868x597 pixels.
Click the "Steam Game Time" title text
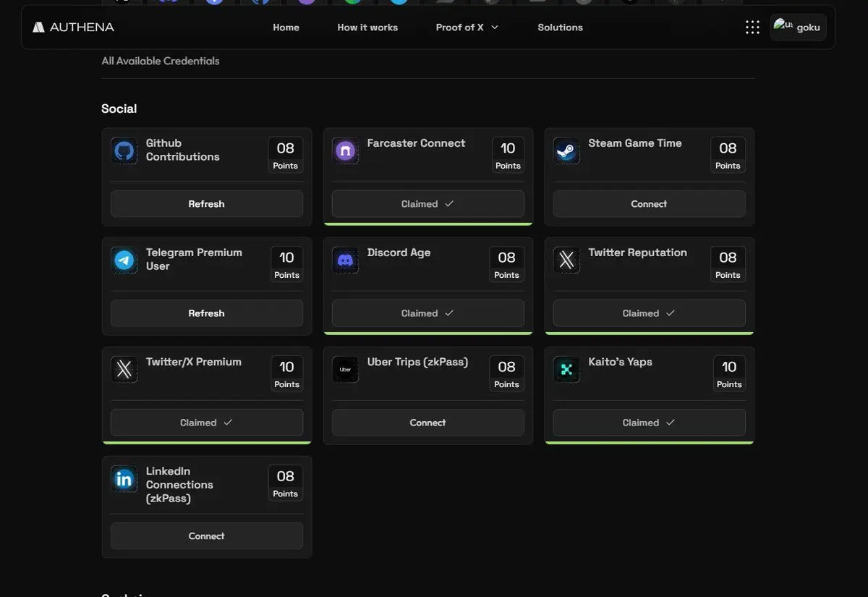click(x=635, y=143)
